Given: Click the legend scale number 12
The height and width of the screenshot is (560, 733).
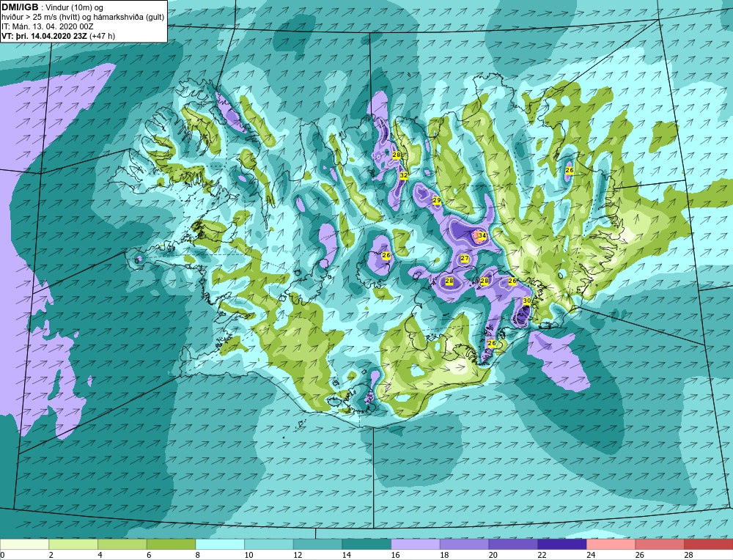Looking at the screenshot, I should pyautogui.click(x=298, y=556).
